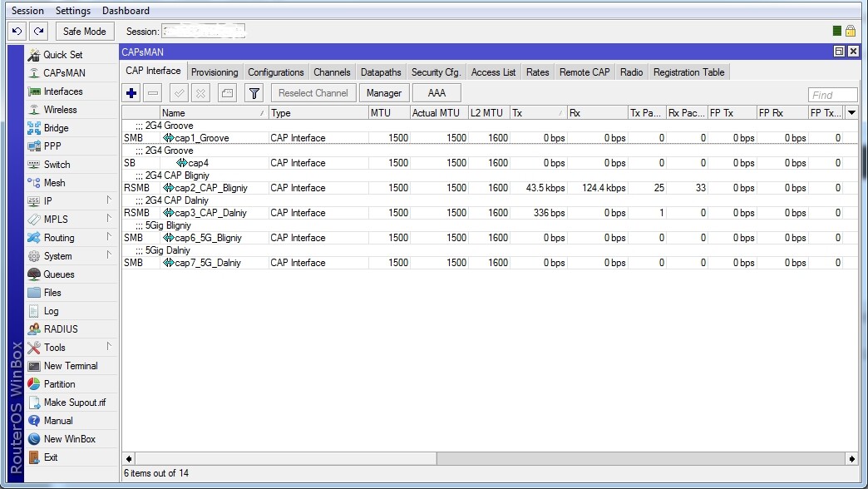Open New Terminal from sidebar
868x489 pixels.
point(72,366)
